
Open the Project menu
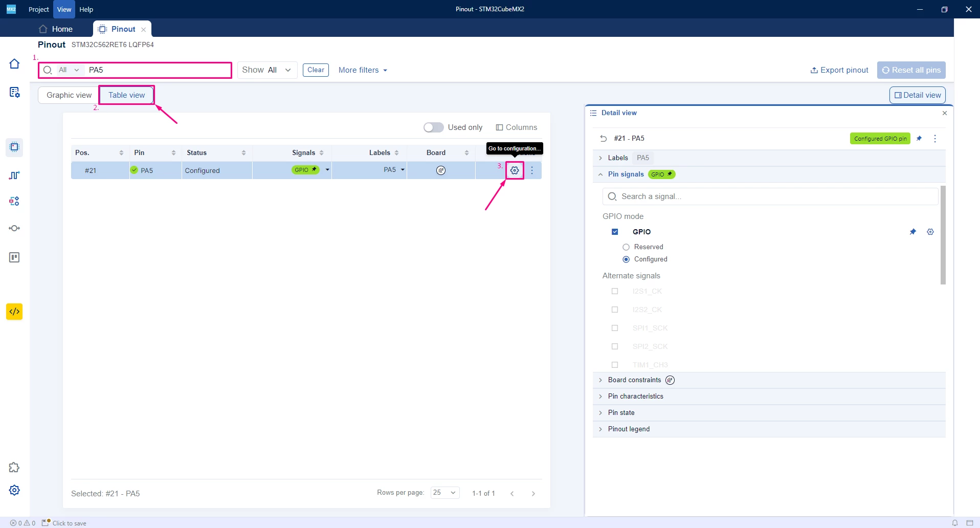[x=39, y=9]
